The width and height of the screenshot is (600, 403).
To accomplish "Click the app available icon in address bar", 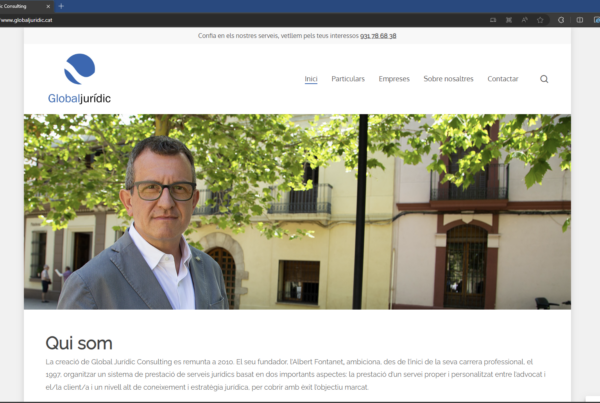I will click(493, 20).
